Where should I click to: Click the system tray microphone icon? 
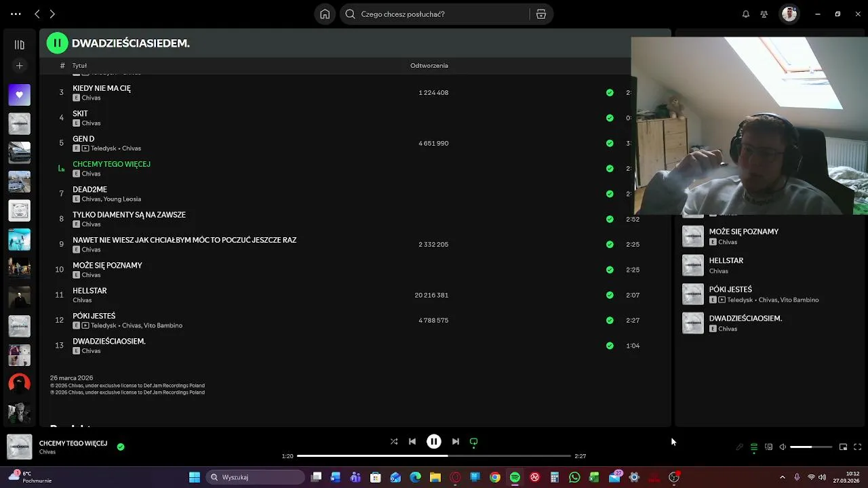(x=797, y=477)
